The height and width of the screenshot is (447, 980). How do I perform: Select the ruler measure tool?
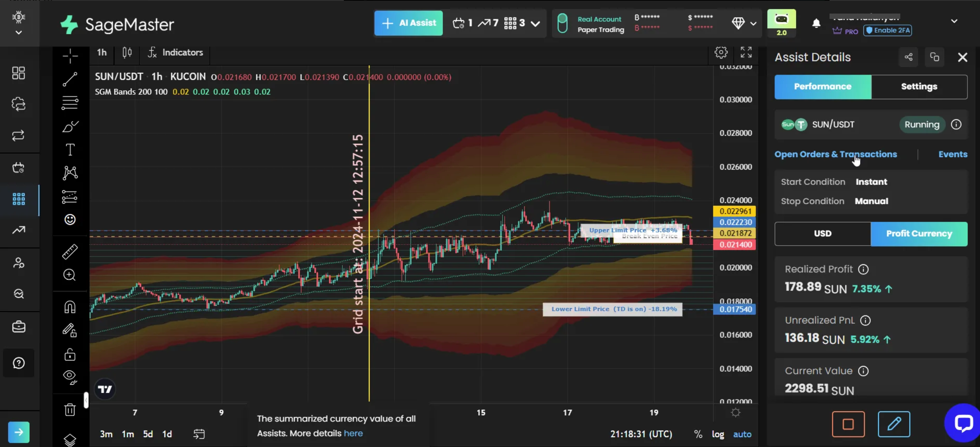pos(70,252)
